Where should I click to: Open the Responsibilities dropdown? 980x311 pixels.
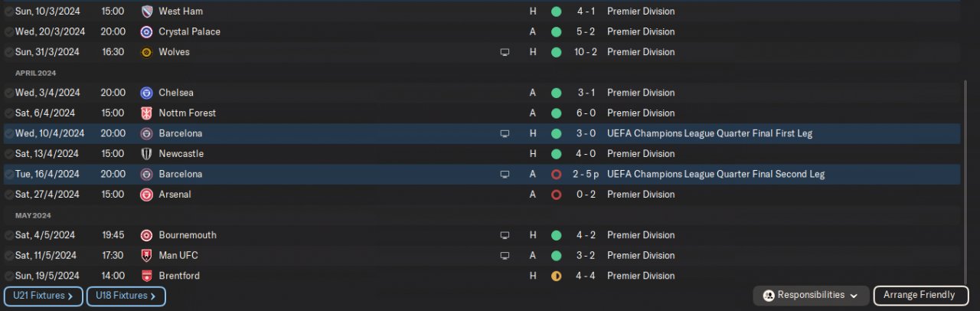(811, 296)
